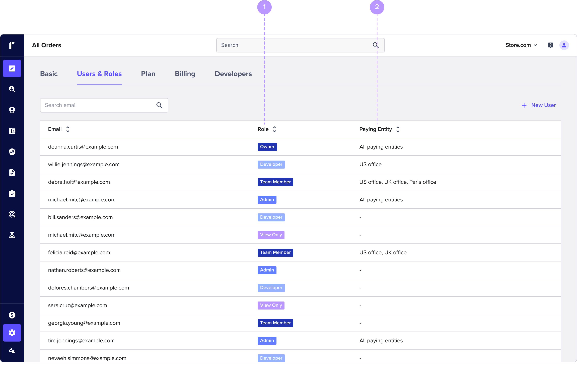This screenshot has height=392, width=577.
Task: Click the Developer badge for bill.sanders
Action: (271, 217)
